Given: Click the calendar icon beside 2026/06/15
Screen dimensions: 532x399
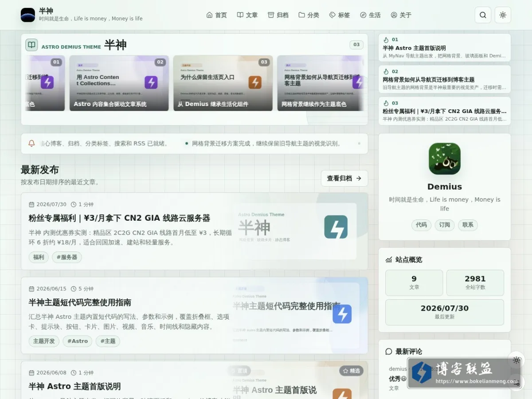Looking at the screenshot, I should pos(31,289).
